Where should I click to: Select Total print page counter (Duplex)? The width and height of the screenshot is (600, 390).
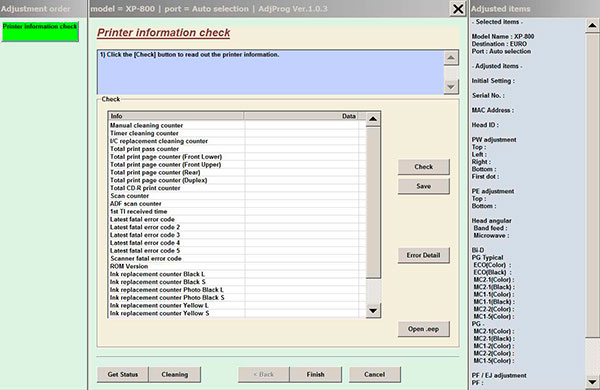(x=237, y=180)
